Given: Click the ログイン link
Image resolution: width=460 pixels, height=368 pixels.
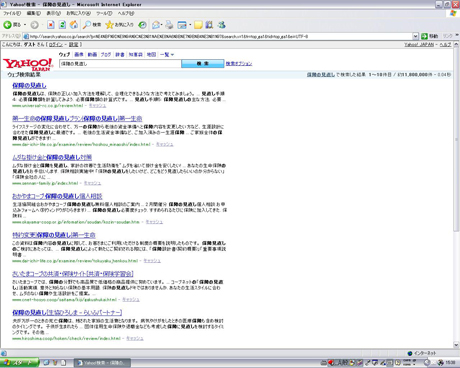Looking at the screenshot, I should [x=55, y=45].
